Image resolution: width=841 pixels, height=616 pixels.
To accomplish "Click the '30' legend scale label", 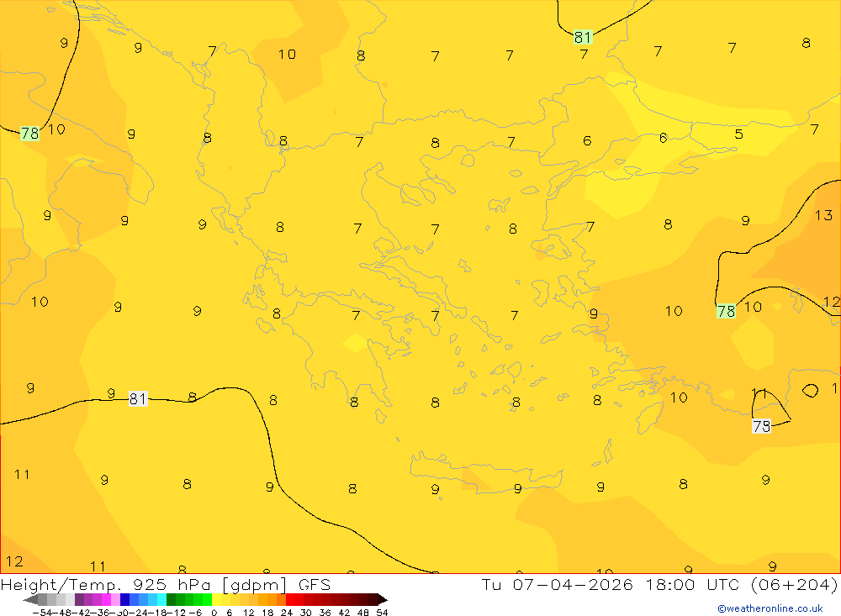I will [x=306, y=613].
